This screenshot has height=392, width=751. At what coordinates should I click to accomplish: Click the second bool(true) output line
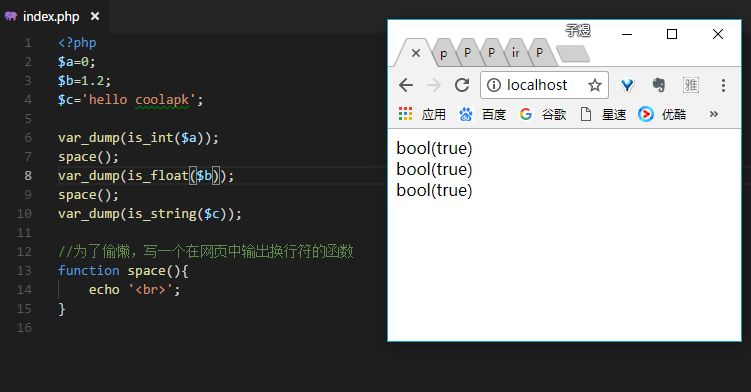click(x=434, y=170)
